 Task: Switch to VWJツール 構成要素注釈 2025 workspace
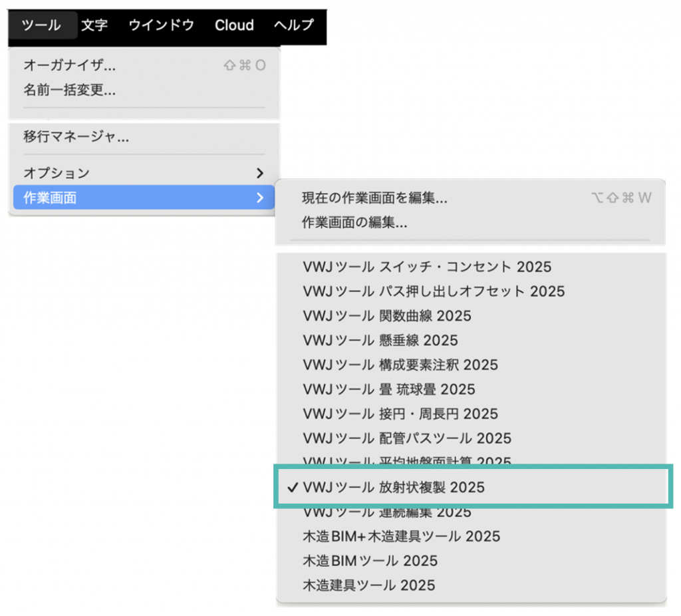tap(471, 365)
